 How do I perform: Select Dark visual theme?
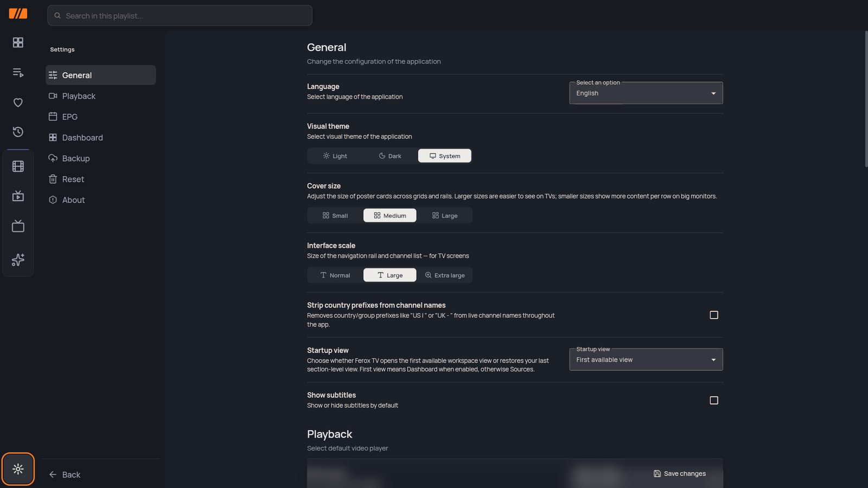tap(390, 156)
